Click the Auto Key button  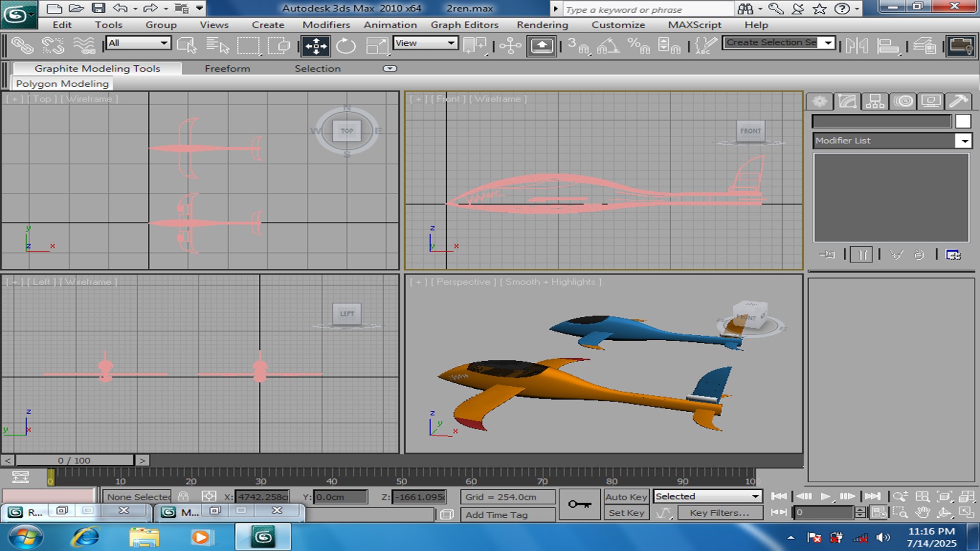[x=626, y=497]
